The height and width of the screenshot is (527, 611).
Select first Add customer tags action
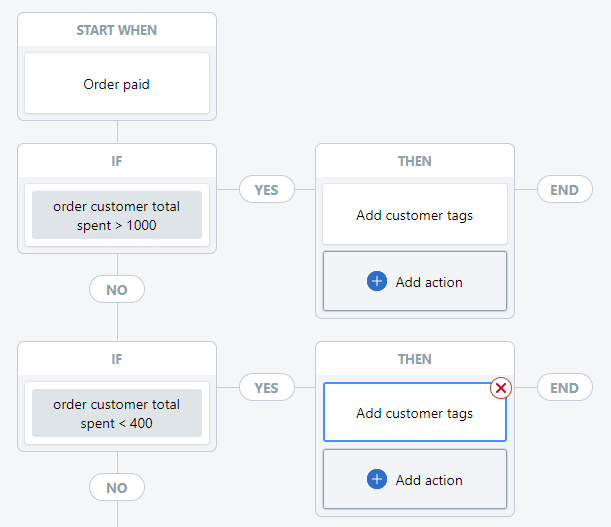tap(414, 215)
